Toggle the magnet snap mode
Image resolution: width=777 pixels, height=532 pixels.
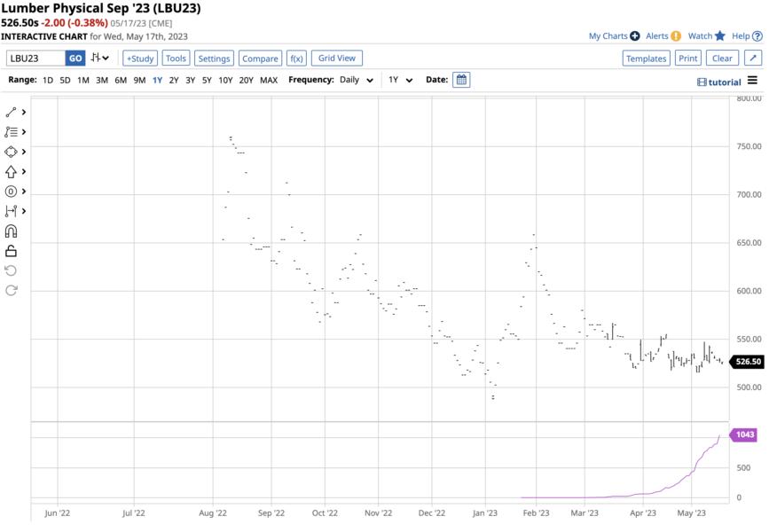pyautogui.click(x=11, y=231)
